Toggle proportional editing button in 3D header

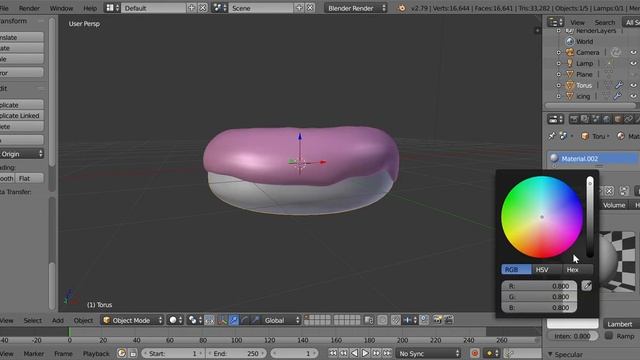tap(382, 320)
